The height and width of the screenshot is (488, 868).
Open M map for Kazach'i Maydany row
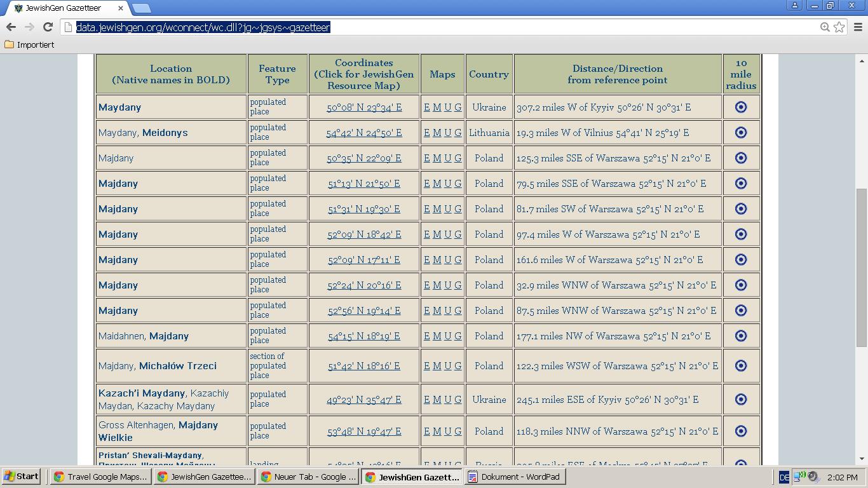click(437, 400)
